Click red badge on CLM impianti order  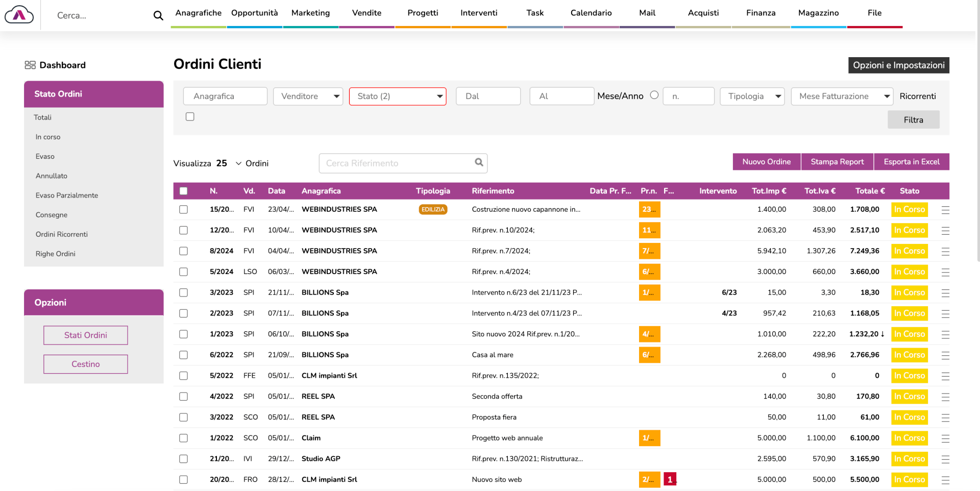coord(670,480)
